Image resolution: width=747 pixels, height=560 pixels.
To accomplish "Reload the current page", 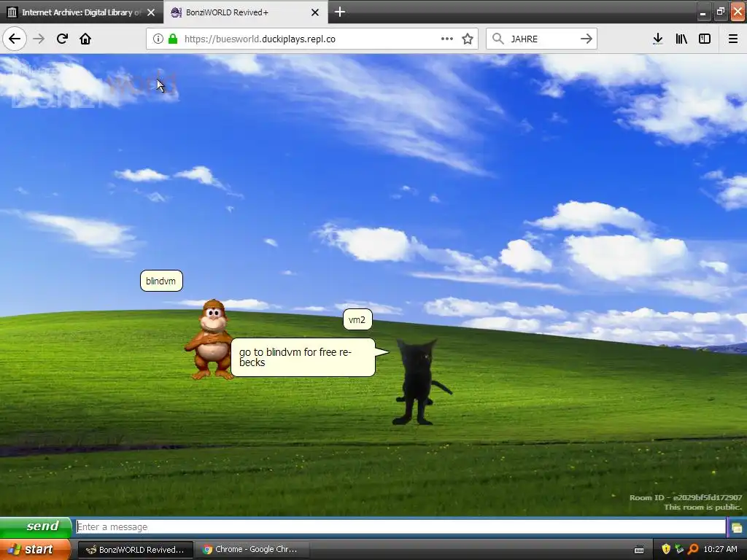I will coord(62,39).
